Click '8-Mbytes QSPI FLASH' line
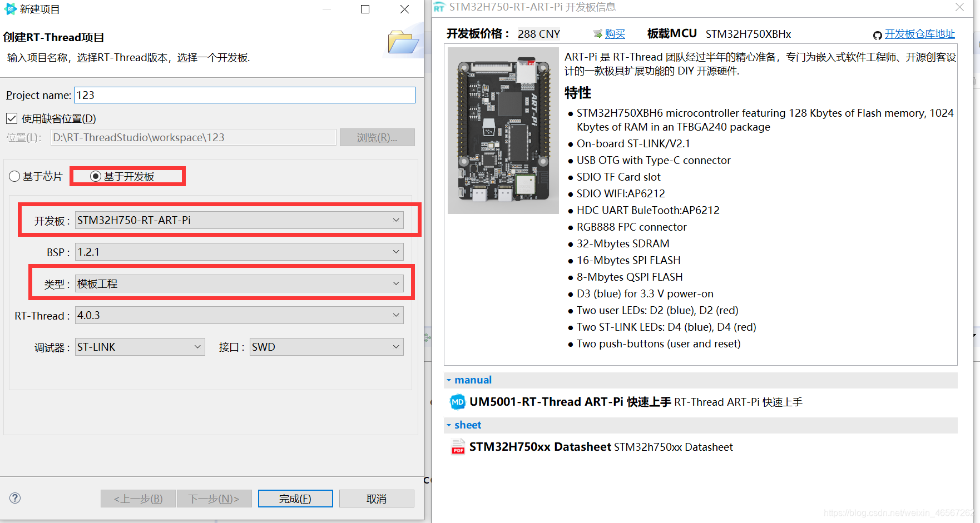 [x=630, y=277]
